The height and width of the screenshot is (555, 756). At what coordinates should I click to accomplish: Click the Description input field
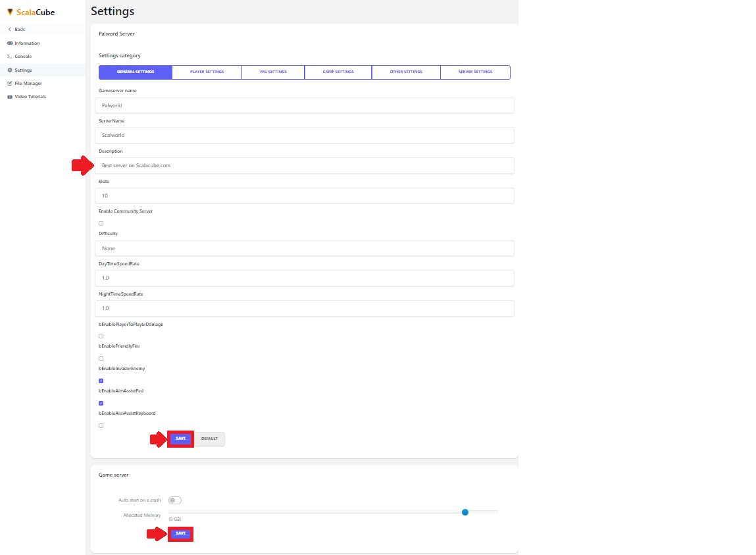305,165
